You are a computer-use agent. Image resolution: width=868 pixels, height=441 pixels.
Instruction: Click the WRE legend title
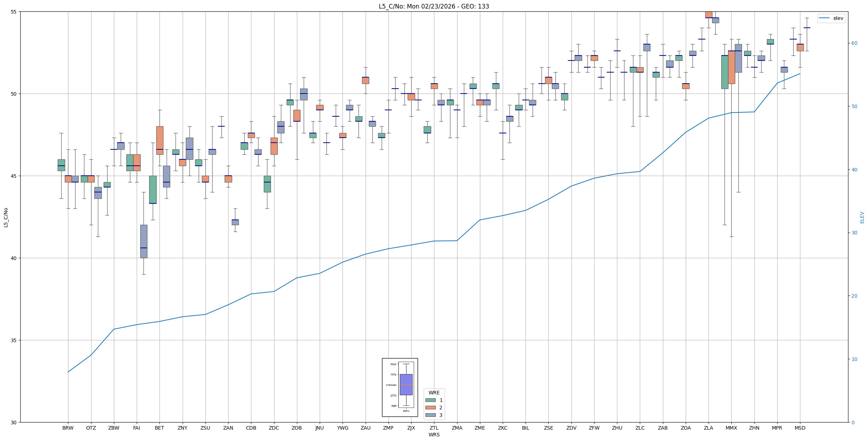[x=434, y=393]
